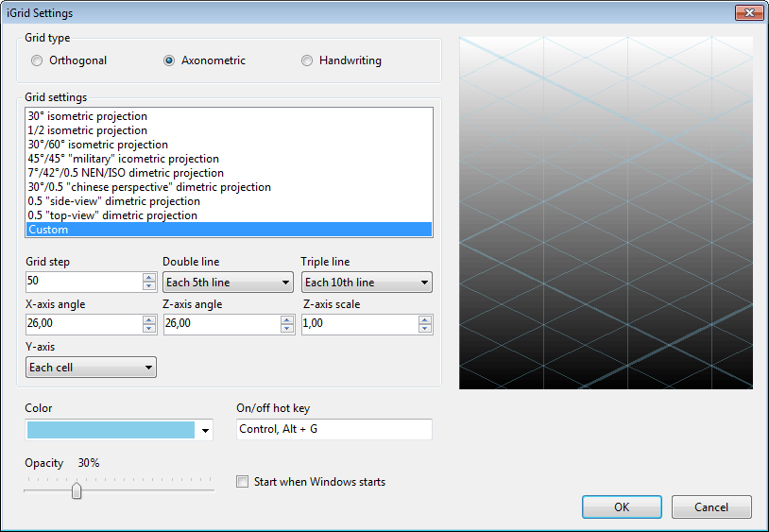Select 30° isometric projection preset
The height and width of the screenshot is (532, 769).
coord(88,116)
